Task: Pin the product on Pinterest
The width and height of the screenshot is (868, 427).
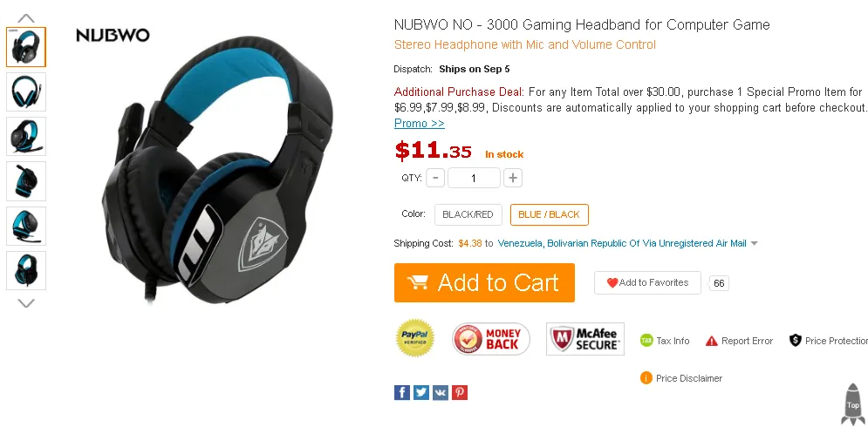Action: 460,393
